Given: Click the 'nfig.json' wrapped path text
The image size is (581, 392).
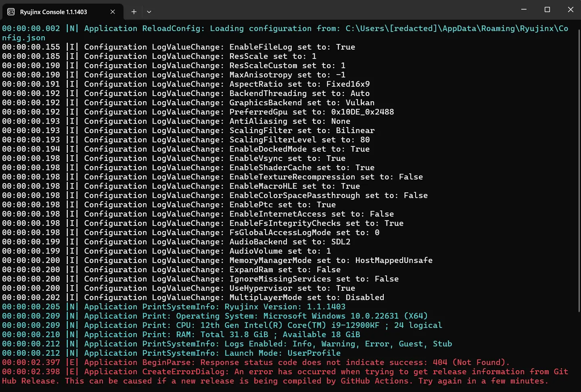Looking at the screenshot, I should [24, 38].
